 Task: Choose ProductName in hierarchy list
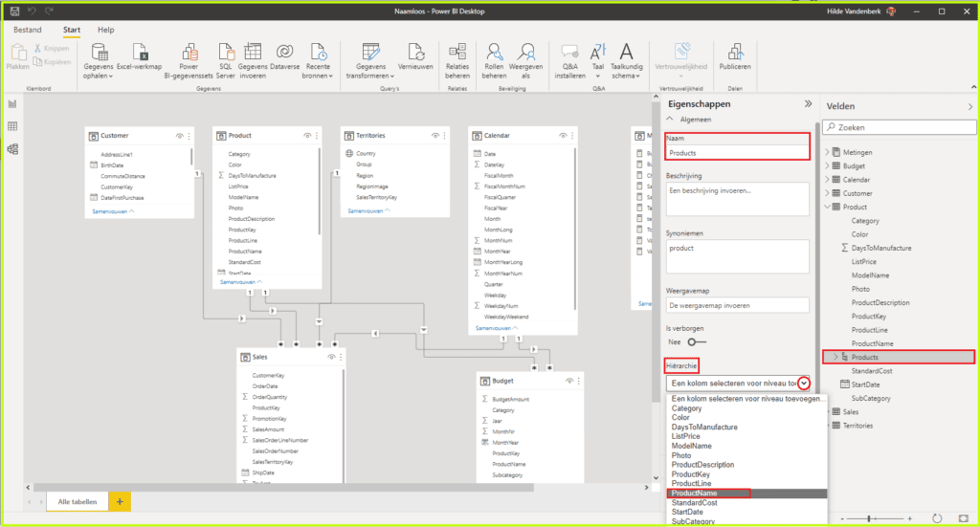(746, 494)
